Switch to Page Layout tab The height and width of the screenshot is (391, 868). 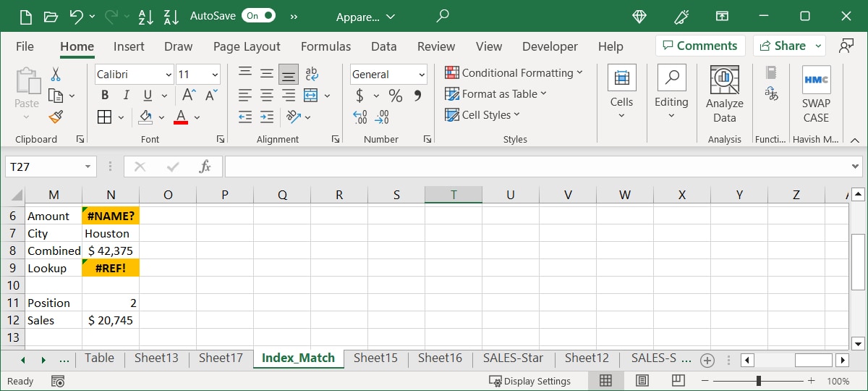click(x=247, y=46)
